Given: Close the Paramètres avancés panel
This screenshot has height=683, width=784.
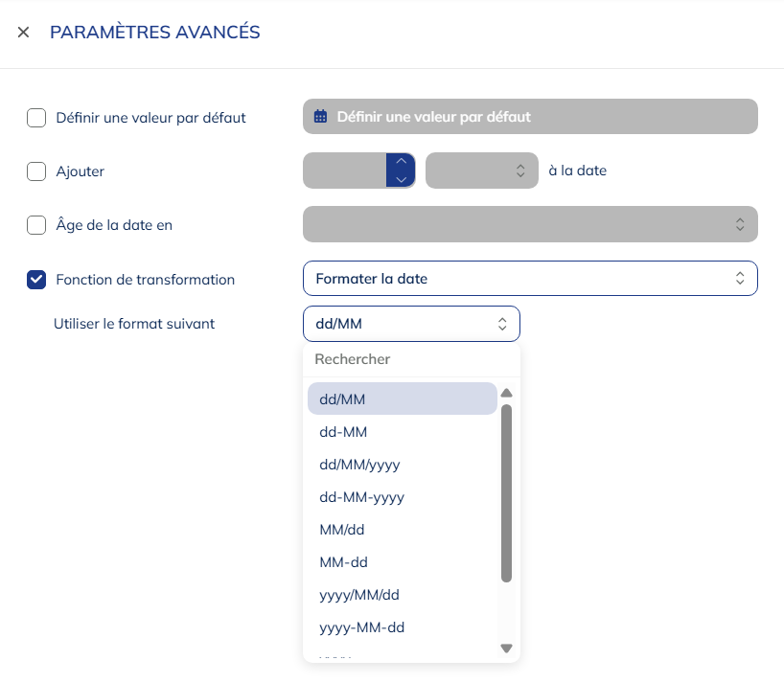Looking at the screenshot, I should click(x=24, y=33).
